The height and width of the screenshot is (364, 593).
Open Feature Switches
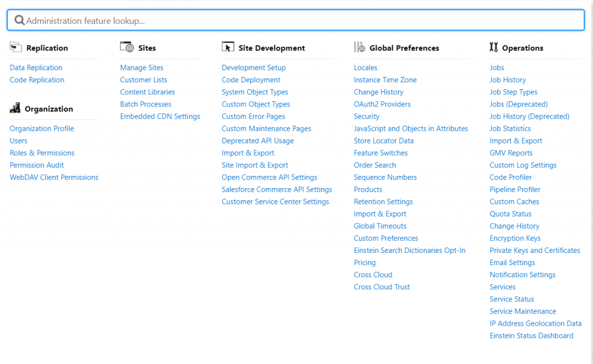[381, 153]
